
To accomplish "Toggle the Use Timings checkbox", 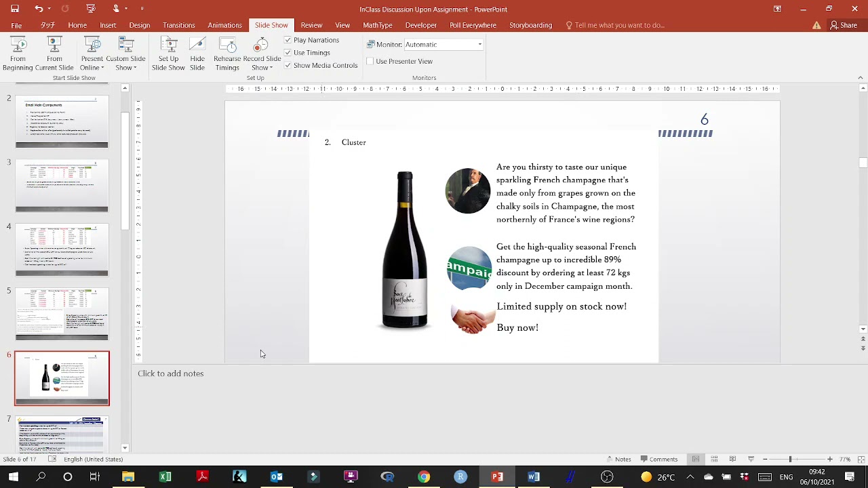I will [x=288, y=53].
